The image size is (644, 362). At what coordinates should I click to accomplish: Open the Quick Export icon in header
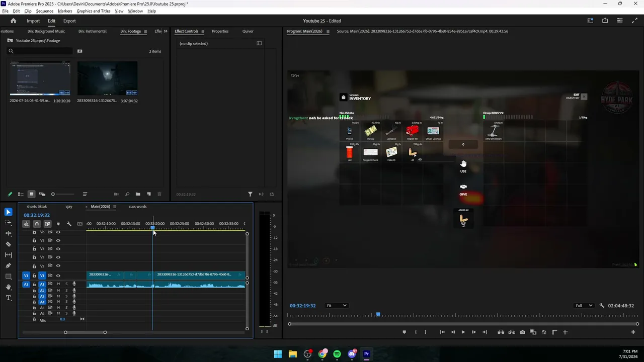(605, 21)
